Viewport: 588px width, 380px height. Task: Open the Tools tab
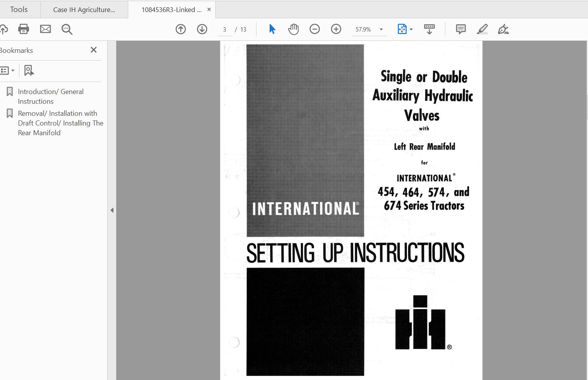click(19, 9)
